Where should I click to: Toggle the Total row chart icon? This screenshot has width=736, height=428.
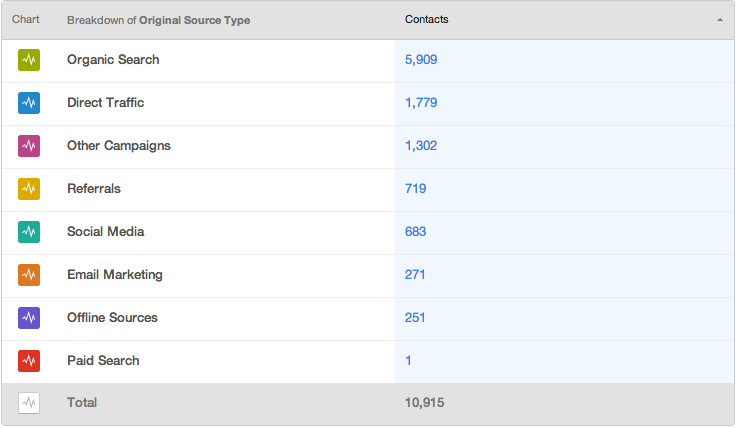[x=29, y=403]
